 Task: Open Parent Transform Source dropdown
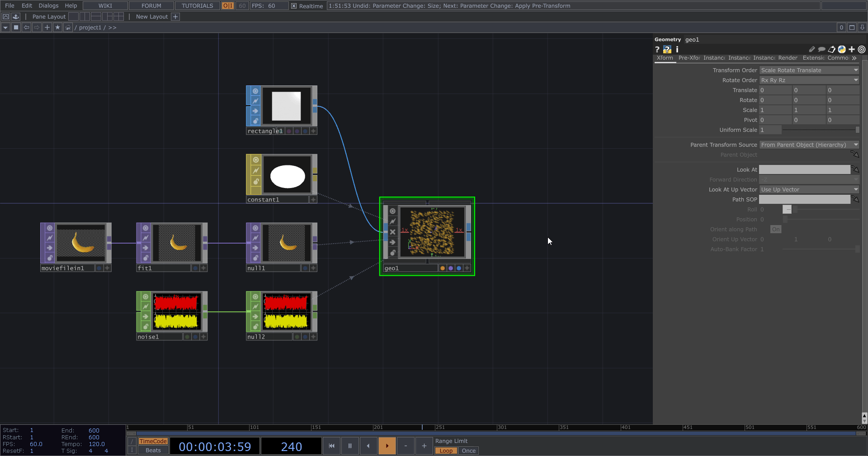click(x=809, y=145)
